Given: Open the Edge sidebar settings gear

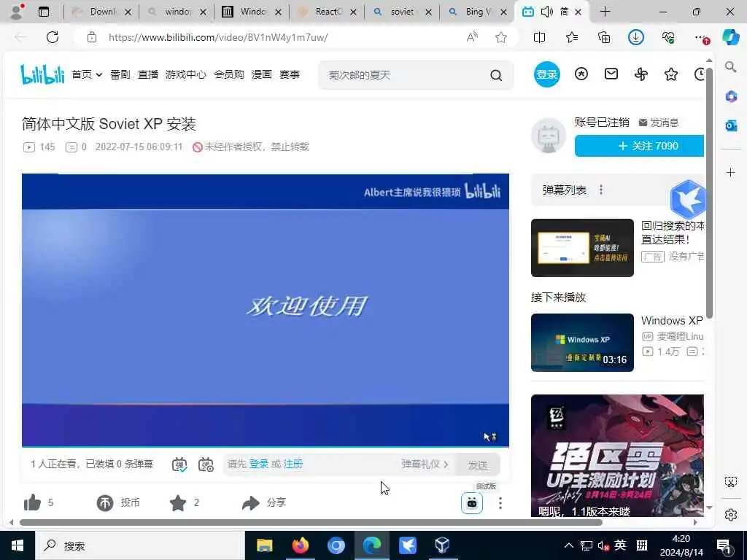Looking at the screenshot, I should pyautogui.click(x=730, y=515).
